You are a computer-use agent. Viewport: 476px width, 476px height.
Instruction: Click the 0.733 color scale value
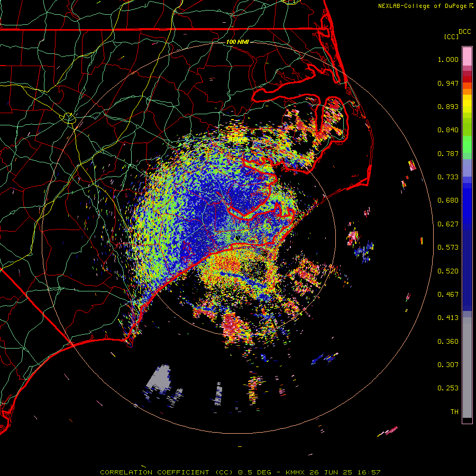(x=448, y=177)
